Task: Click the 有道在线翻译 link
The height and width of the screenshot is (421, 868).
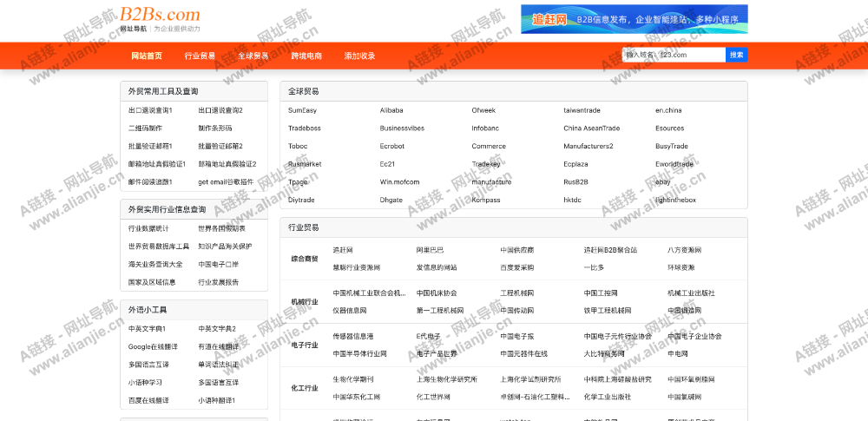Action: (x=218, y=346)
